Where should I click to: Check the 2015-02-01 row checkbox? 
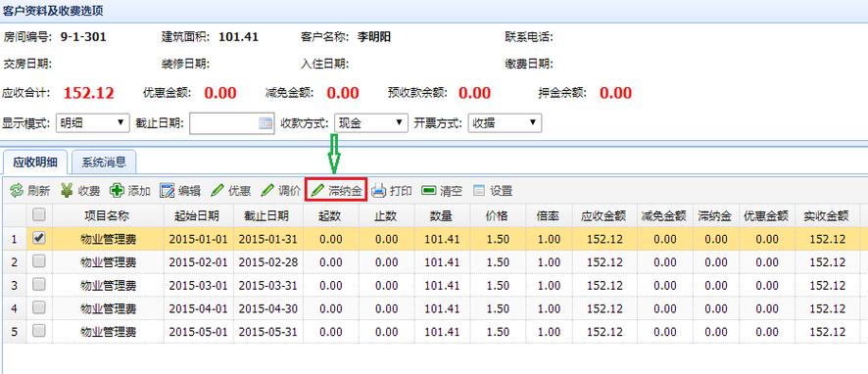pos(39,261)
